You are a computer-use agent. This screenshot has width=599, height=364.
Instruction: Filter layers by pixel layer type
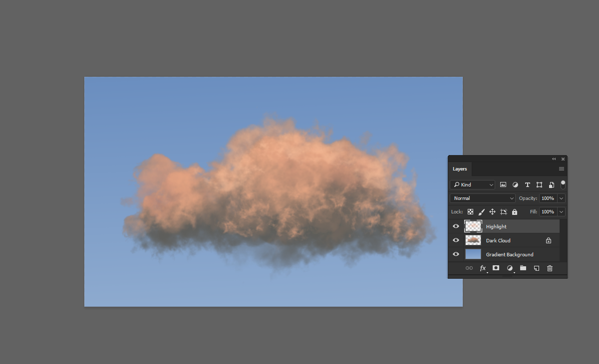click(503, 184)
